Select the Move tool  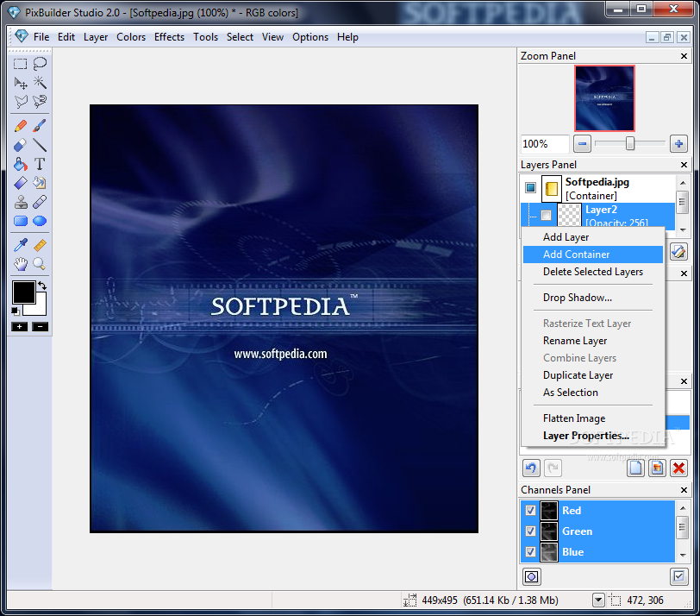click(20, 83)
